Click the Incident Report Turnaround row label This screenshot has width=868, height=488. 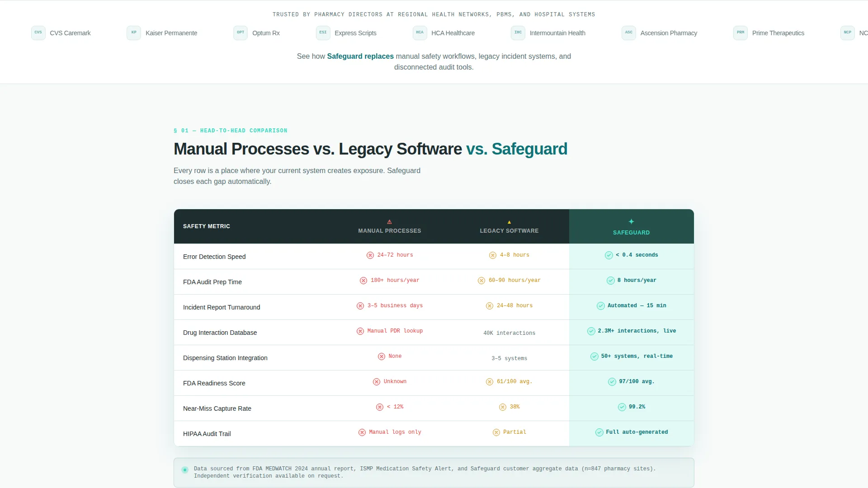pyautogui.click(x=222, y=307)
